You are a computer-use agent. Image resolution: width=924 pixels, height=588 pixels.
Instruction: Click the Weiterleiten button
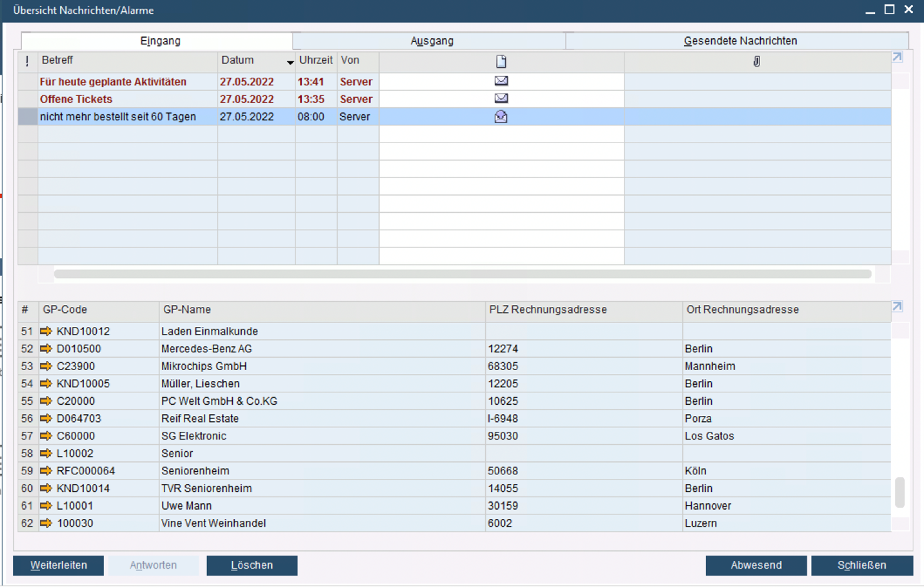point(58,565)
